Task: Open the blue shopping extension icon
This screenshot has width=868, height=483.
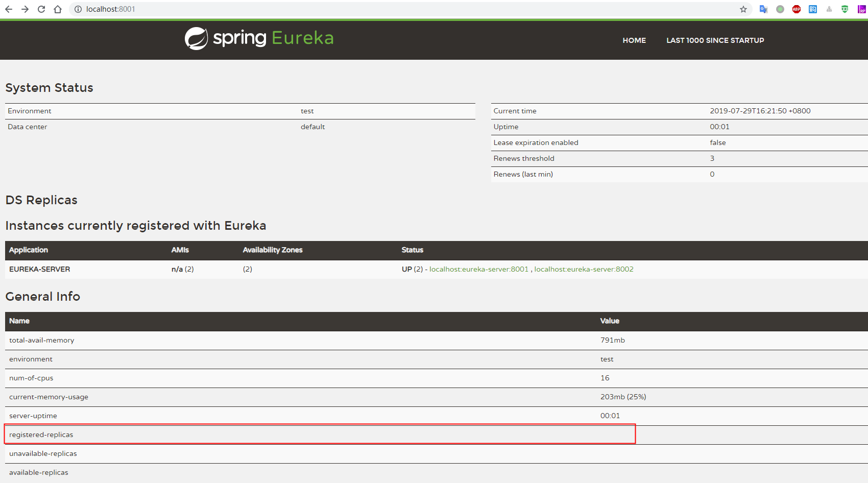Action: [x=813, y=9]
